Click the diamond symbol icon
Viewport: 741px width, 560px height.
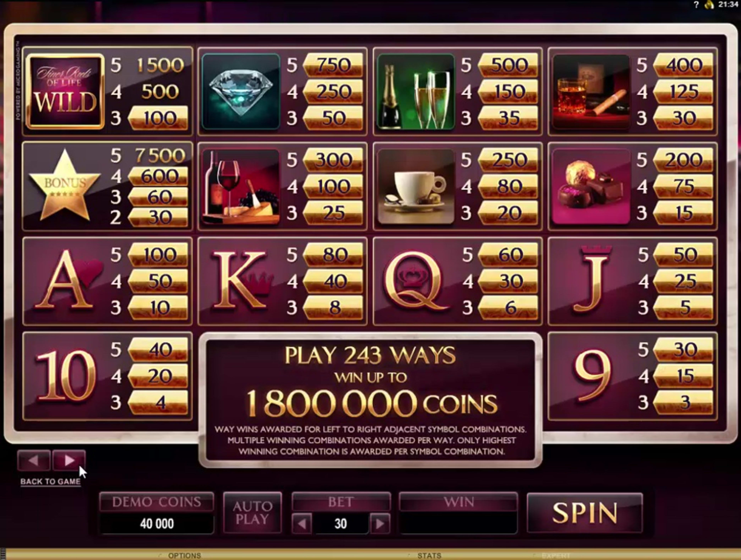tap(241, 91)
